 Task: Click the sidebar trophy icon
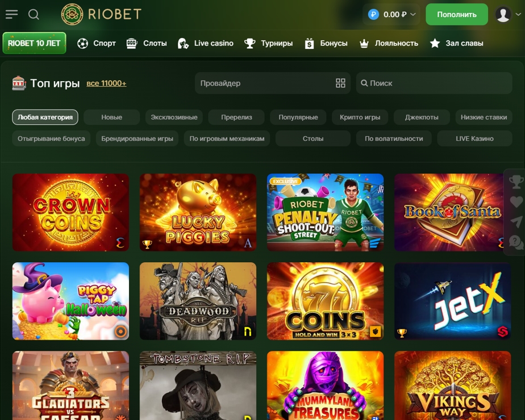[x=516, y=182]
